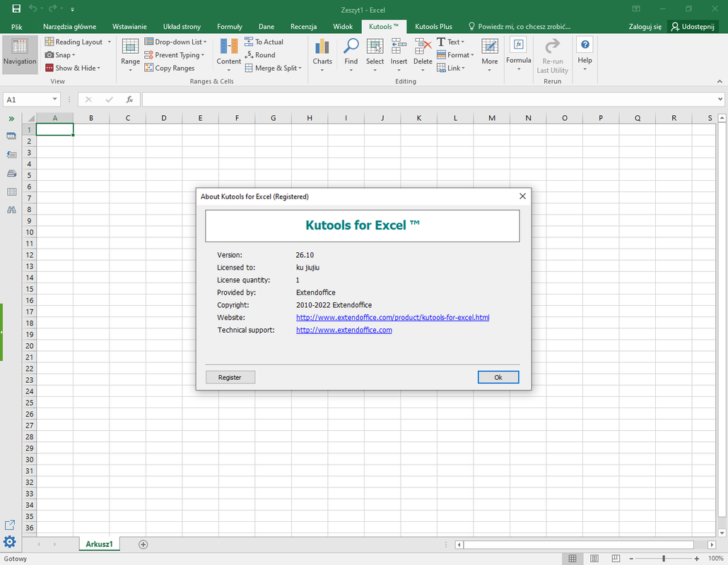The height and width of the screenshot is (565, 728).
Task: Switch to the Wstawianie tab
Action: (129, 26)
